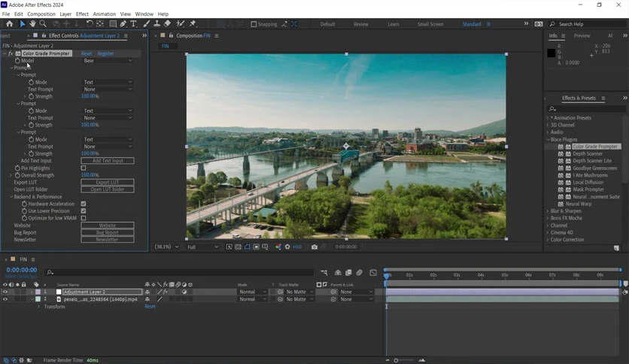Click the Show Channel color icon in viewer
Viewport: 629px width, 364px height.
278,247
